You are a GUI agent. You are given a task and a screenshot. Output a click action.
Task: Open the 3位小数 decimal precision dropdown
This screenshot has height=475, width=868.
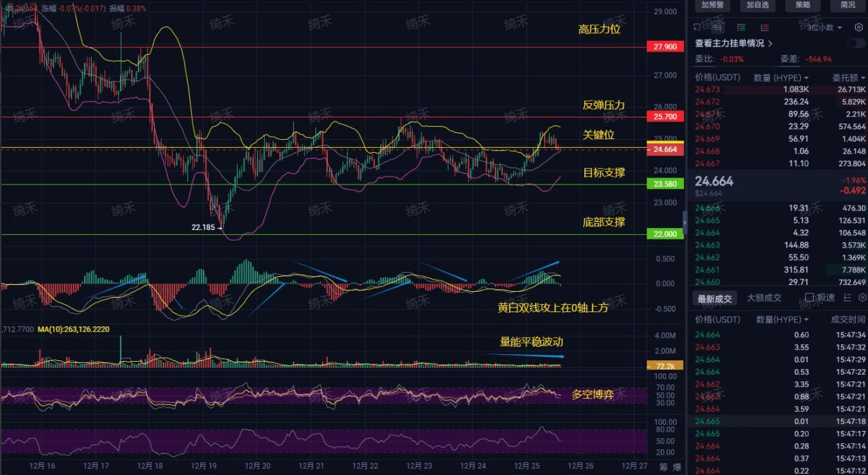[x=825, y=28]
